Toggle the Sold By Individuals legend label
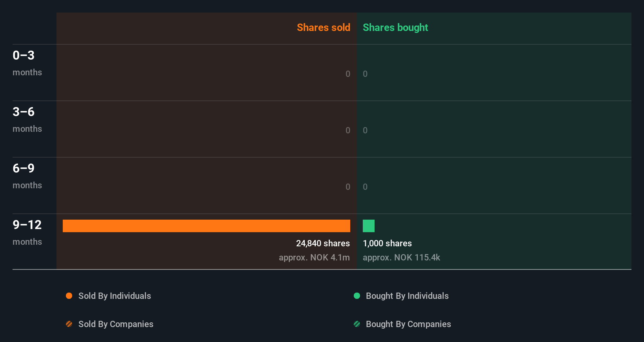Viewport: 644px width, 342px height. (x=115, y=296)
